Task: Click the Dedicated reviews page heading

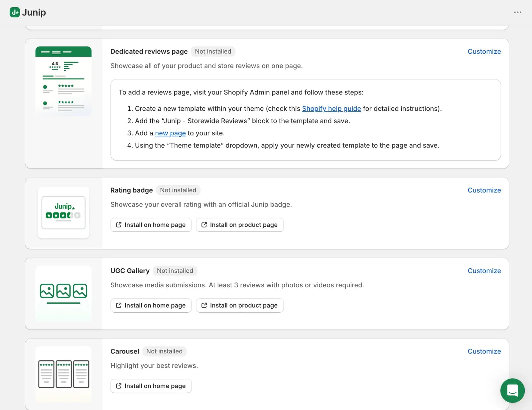Action: [149, 52]
